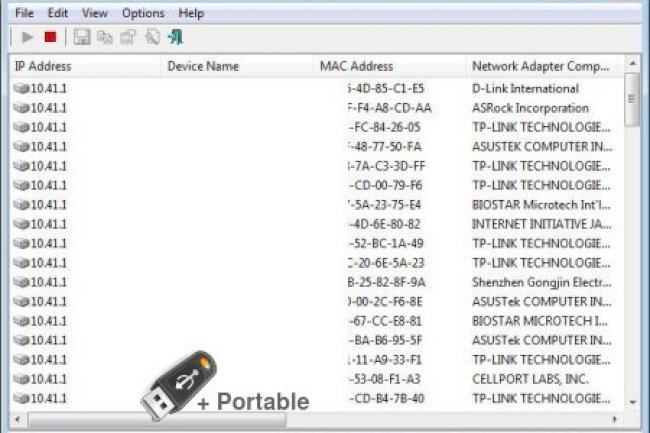Click the Save floppy disk icon
Screen dimensions: 650x433
click(x=82, y=37)
